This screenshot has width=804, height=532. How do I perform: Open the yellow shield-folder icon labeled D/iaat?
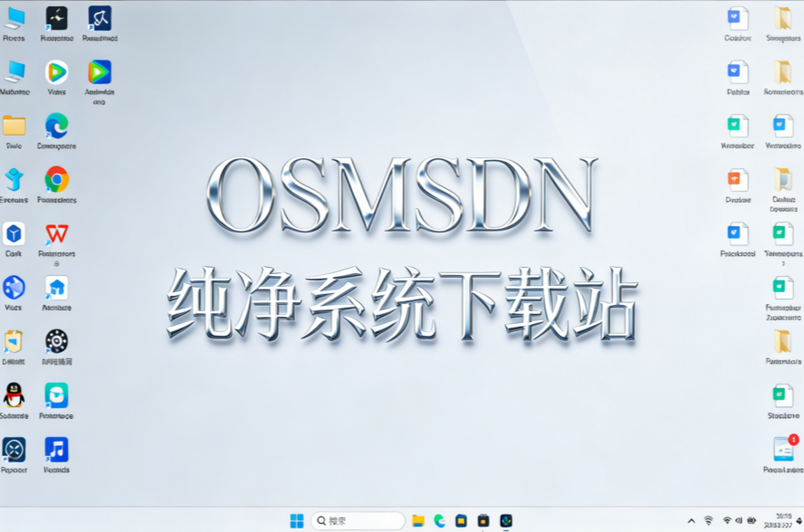pos(14,341)
